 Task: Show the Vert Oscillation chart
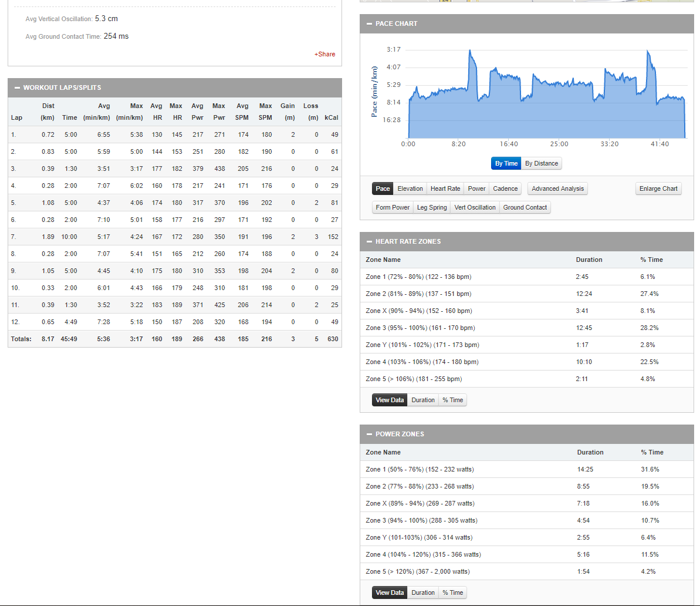tap(475, 207)
